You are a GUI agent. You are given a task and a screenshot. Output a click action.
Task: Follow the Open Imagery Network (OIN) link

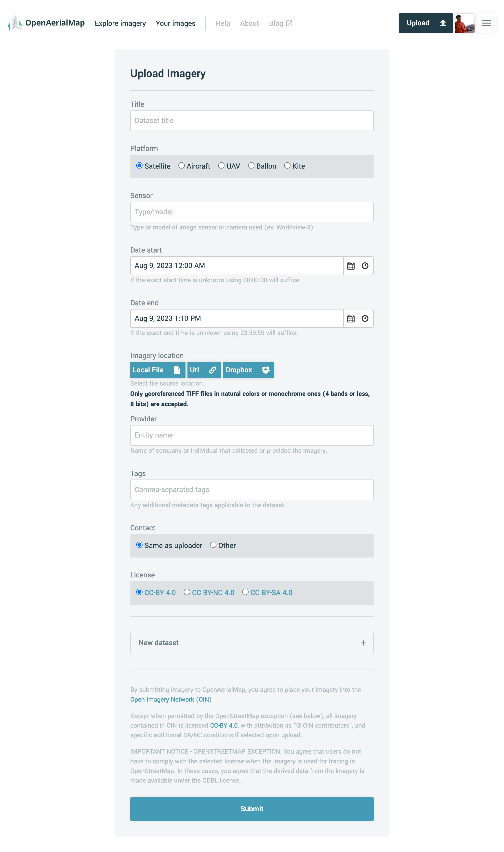[171, 700]
